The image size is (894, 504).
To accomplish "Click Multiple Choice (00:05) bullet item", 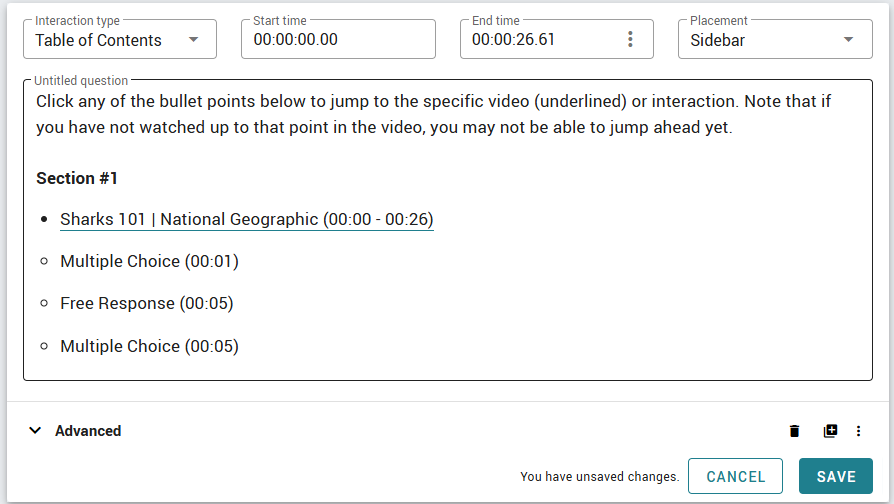I will click(x=149, y=346).
